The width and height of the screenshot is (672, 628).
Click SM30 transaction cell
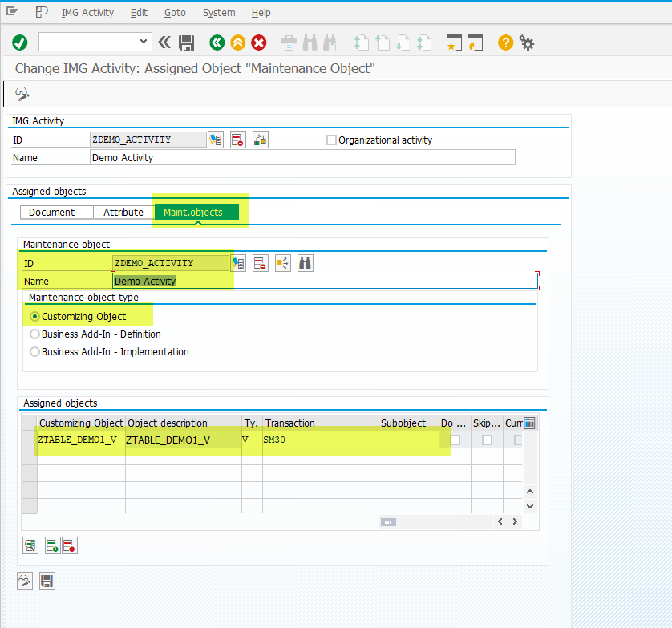tap(321, 440)
